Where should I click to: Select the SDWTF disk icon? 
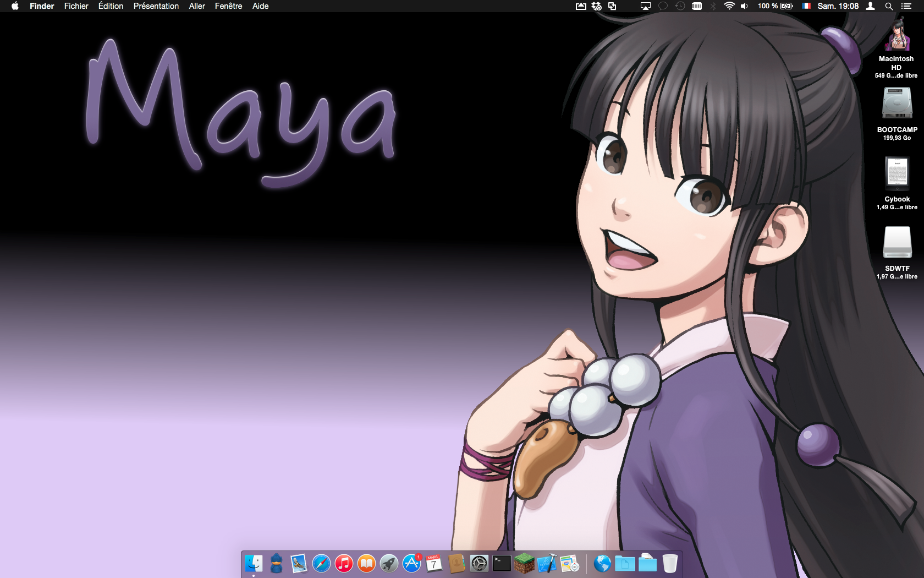click(x=897, y=242)
